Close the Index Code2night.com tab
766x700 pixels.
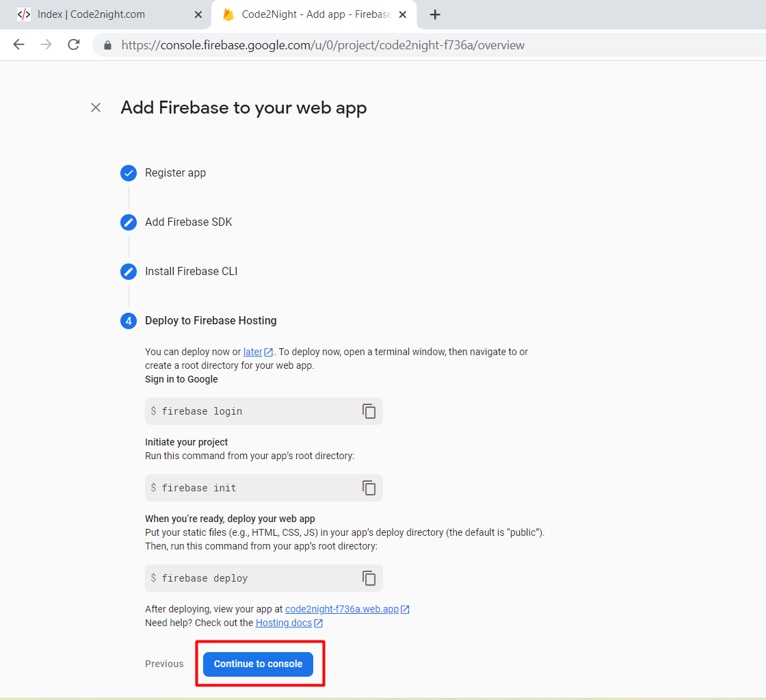(198, 14)
